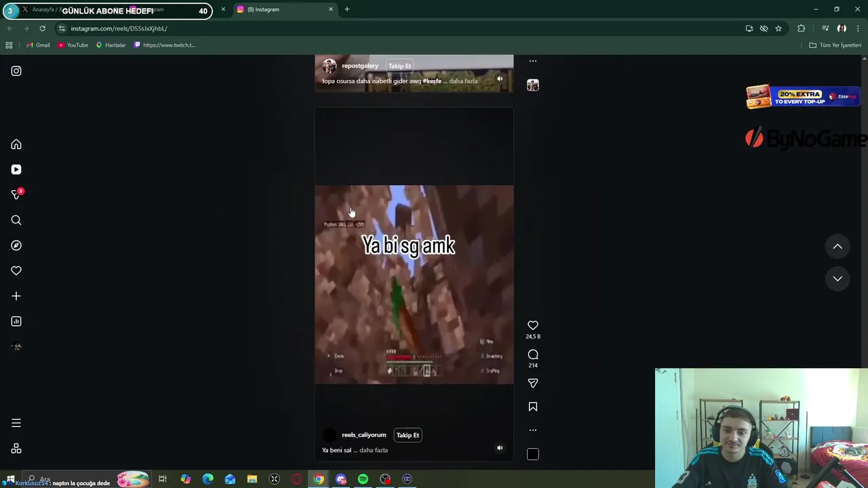Open the Explore compass icon
Image resolution: width=868 pixels, height=488 pixels.
pos(16,245)
